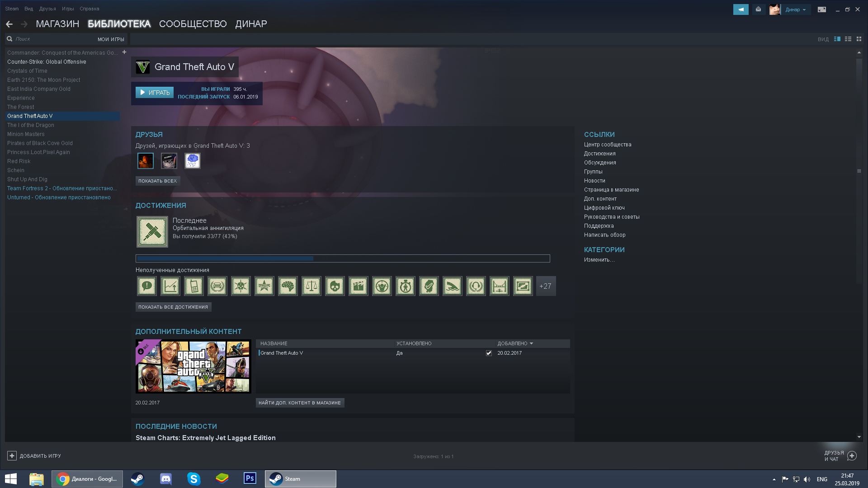Click the achievements progress bar
This screenshot has width=868, height=488.
[x=342, y=258]
